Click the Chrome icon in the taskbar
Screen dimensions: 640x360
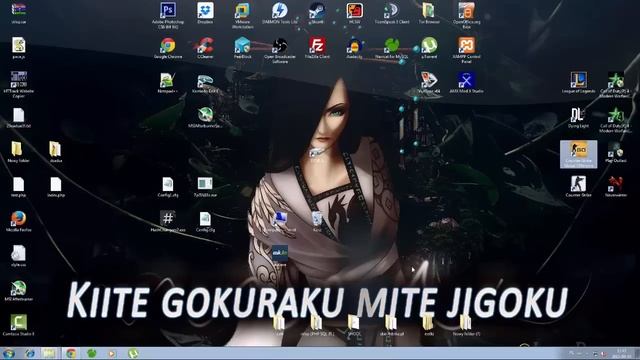click(71, 353)
